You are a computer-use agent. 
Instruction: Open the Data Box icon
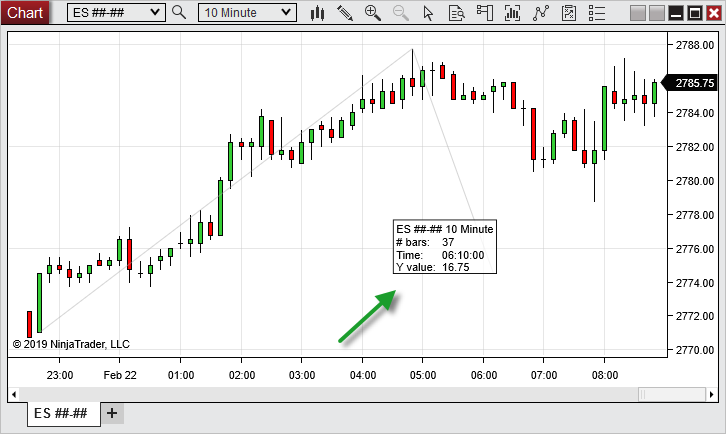(x=456, y=13)
